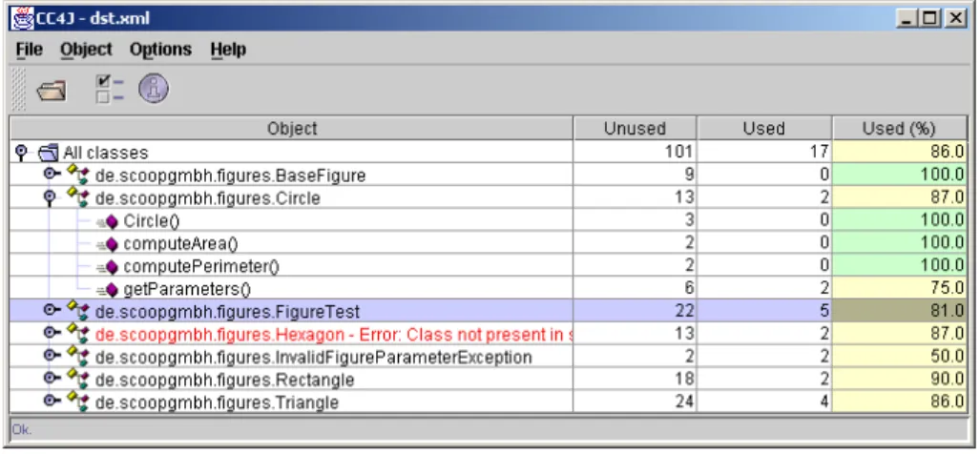Click the class icon beside figures.Circle
This screenshot has height=454, width=980.
point(78,198)
